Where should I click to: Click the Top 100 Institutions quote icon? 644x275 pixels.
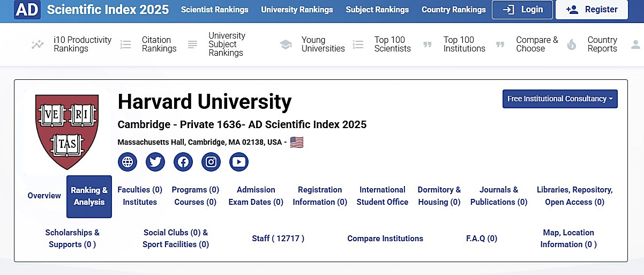click(x=428, y=44)
